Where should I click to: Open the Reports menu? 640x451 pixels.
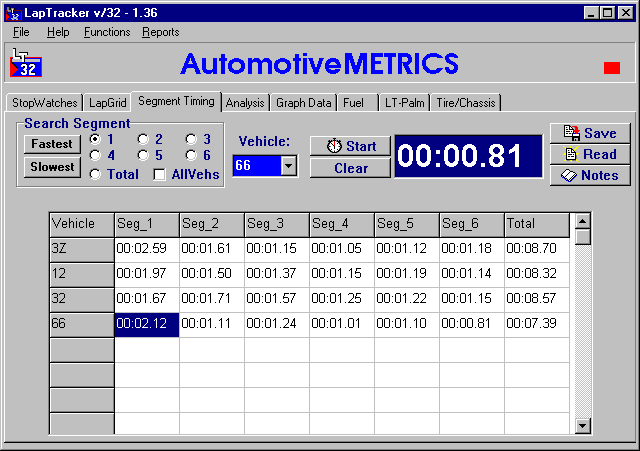click(161, 32)
